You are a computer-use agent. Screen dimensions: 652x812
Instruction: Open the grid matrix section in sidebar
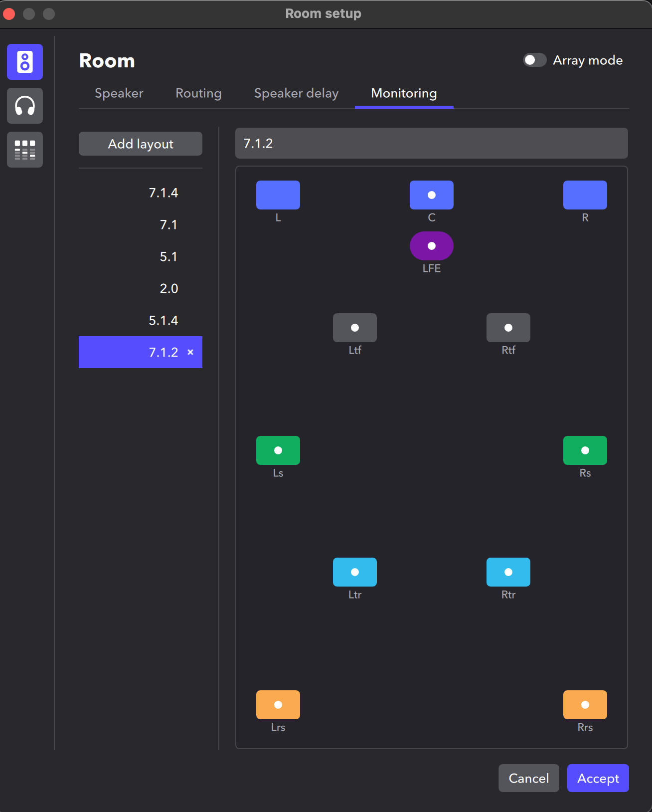click(x=25, y=150)
